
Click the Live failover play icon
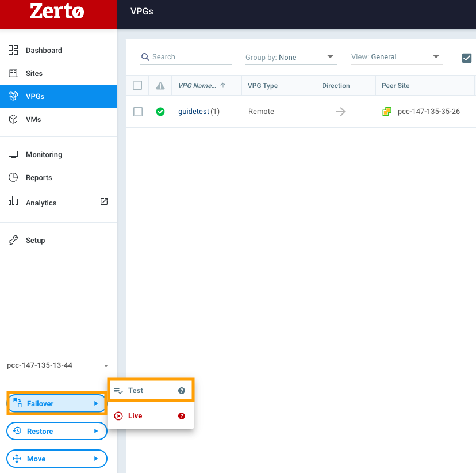[x=118, y=416]
